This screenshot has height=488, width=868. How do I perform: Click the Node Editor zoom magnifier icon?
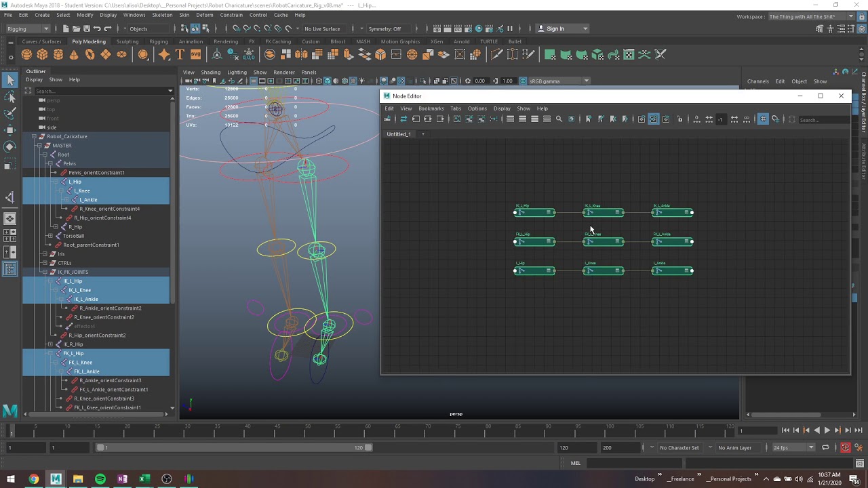point(559,119)
